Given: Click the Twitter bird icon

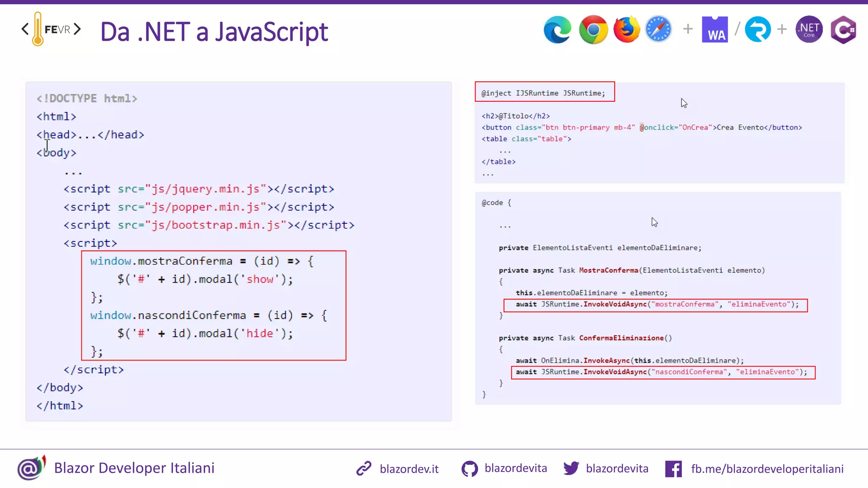Looking at the screenshot, I should (571, 468).
